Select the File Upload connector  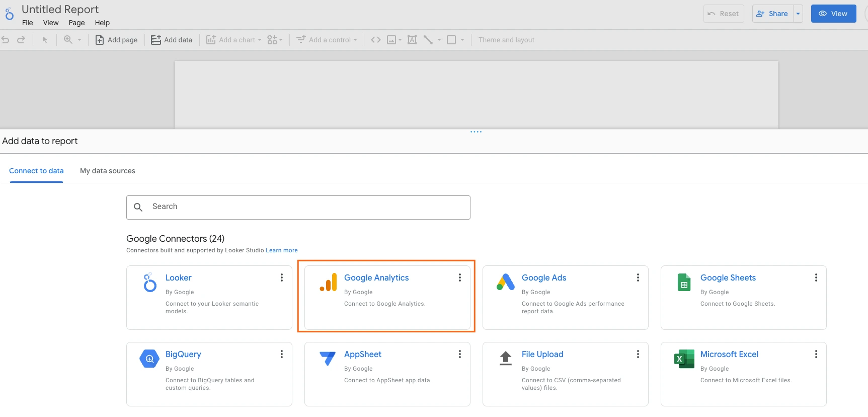coord(566,374)
